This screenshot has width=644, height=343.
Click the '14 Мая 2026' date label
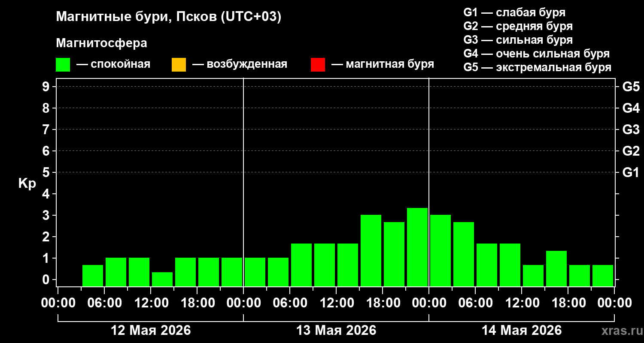[x=522, y=331]
